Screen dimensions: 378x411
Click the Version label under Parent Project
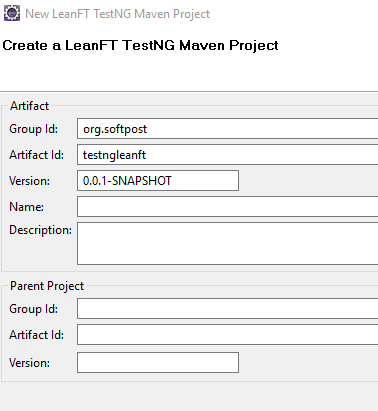point(29,363)
